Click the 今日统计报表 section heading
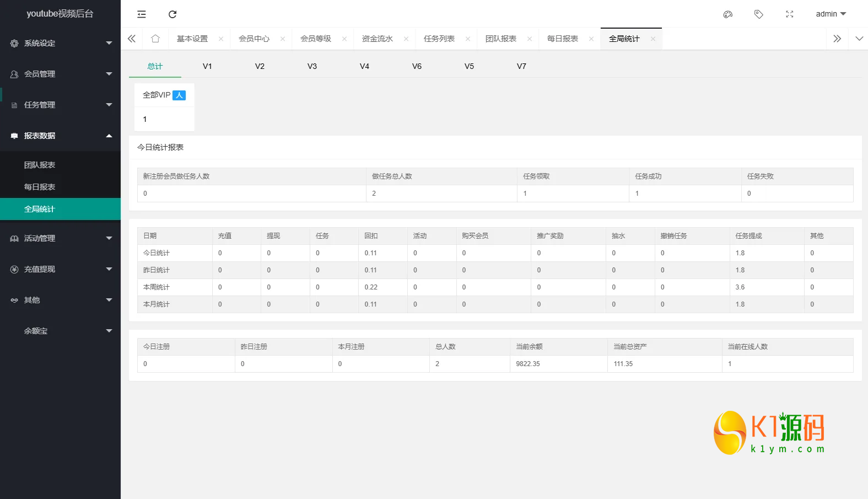The height and width of the screenshot is (499, 868). pyautogui.click(x=160, y=147)
